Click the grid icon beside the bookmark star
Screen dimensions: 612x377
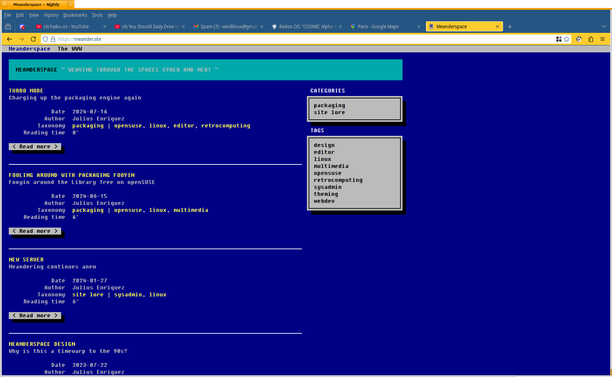pyautogui.click(x=559, y=39)
